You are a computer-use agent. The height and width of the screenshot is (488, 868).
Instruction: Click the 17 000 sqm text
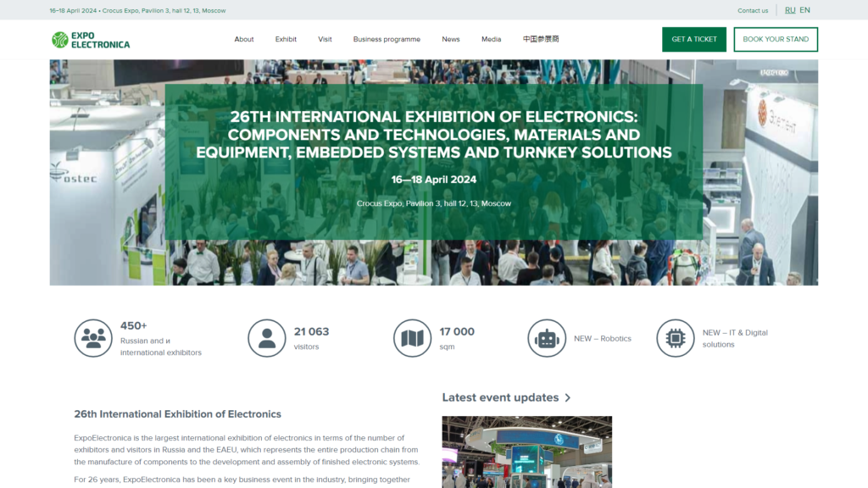point(457,338)
